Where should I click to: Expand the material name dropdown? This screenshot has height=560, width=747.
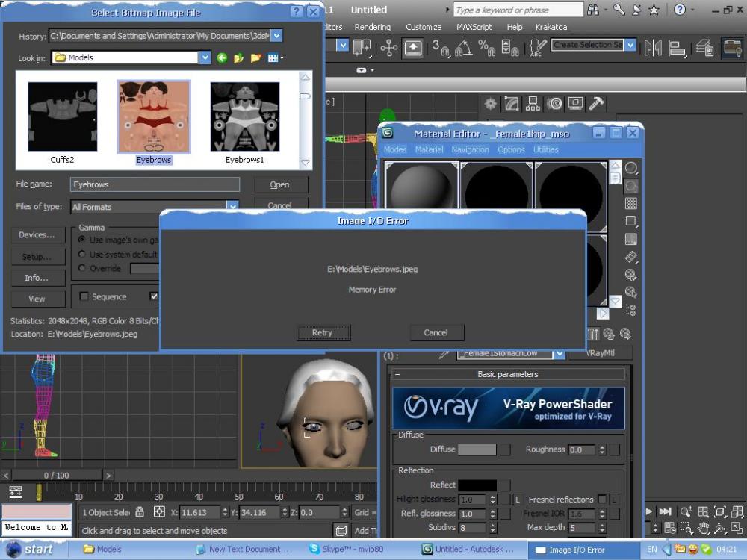(x=558, y=353)
